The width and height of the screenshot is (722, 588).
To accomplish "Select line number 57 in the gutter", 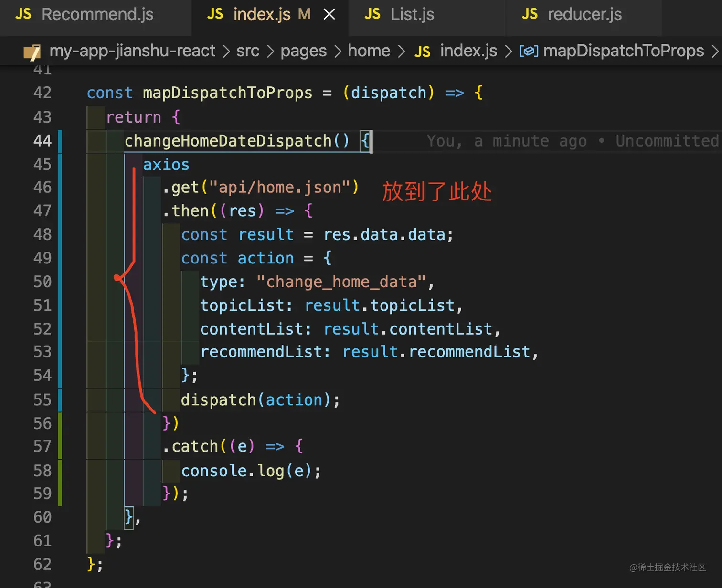I will coord(42,446).
